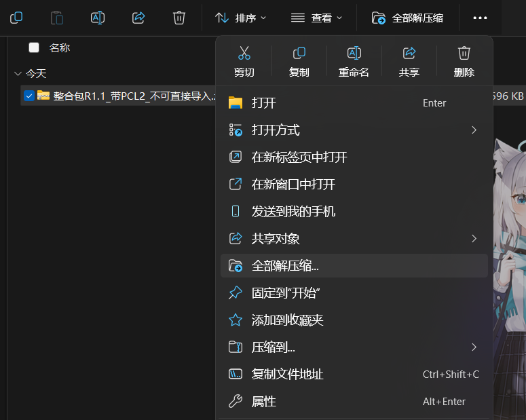Click the toolbar share arrow icon

(x=138, y=18)
